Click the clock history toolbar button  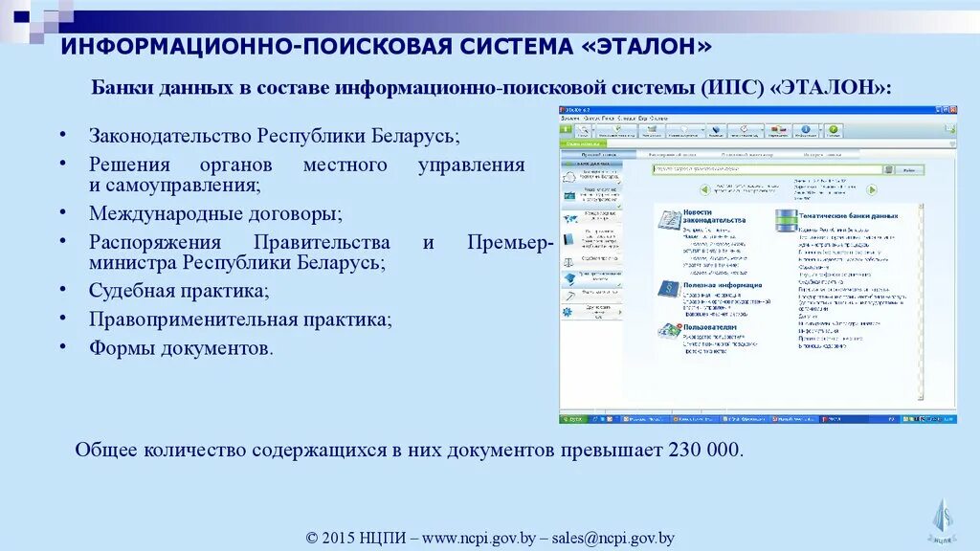coord(744,129)
